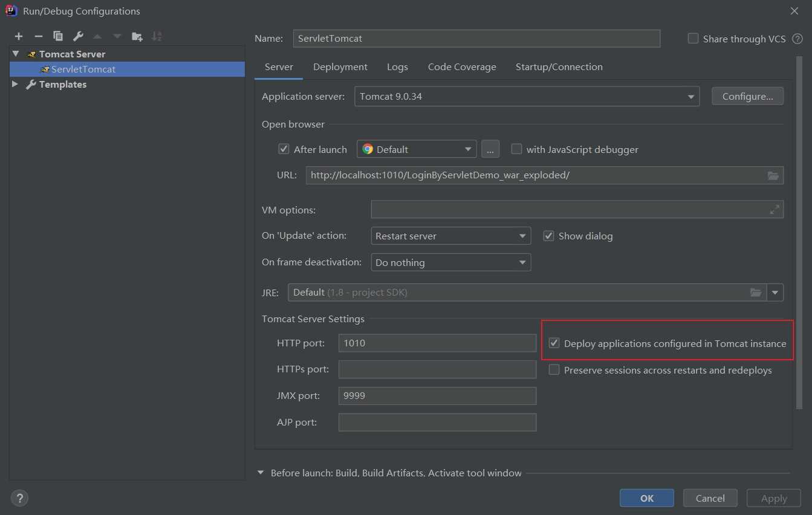Move configuration up arrow
Image resolution: width=812 pixels, height=515 pixels.
(x=97, y=36)
